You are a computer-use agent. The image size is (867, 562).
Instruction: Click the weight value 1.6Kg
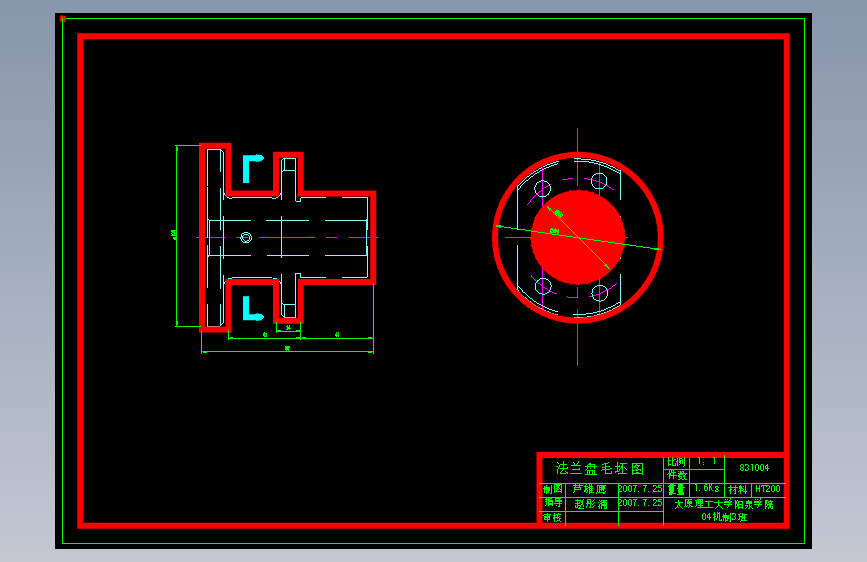707,488
